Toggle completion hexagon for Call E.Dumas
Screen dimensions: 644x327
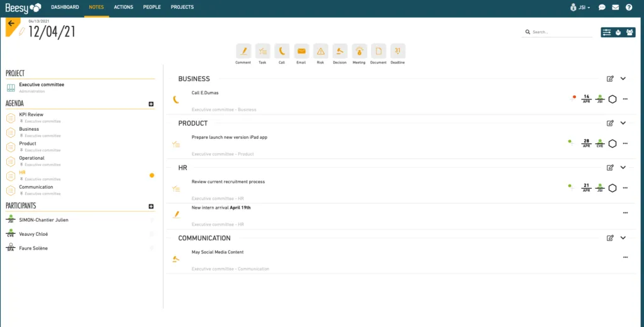pyautogui.click(x=613, y=99)
